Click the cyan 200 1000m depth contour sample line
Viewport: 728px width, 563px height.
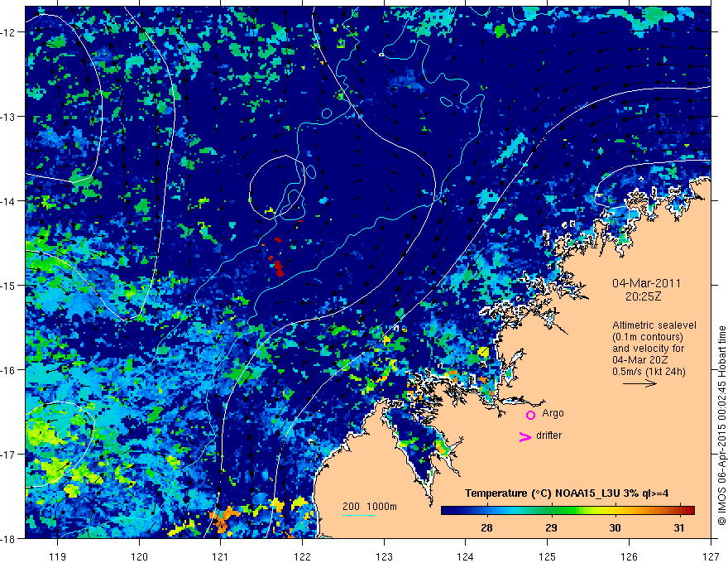[359, 515]
